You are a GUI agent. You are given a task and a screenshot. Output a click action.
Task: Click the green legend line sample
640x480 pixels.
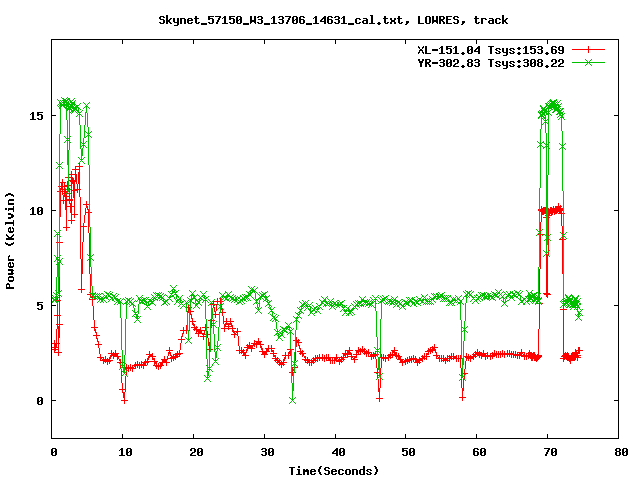[x=588, y=62]
